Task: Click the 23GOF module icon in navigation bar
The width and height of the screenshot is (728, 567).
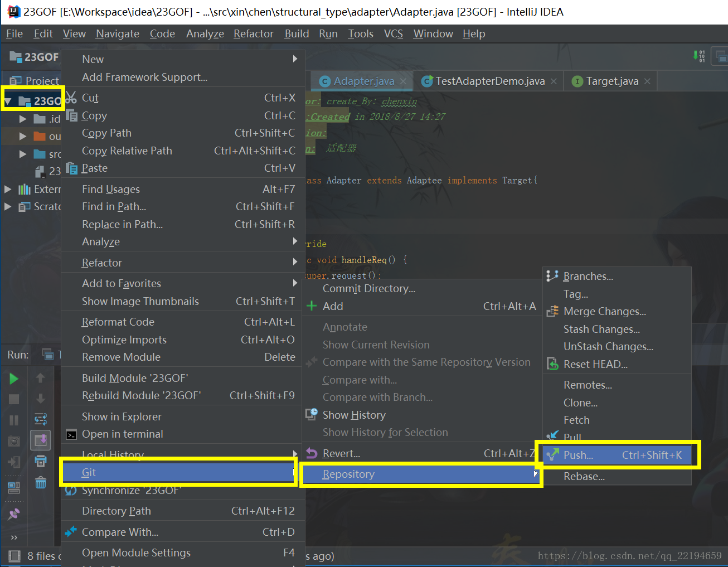Action: 16,56
